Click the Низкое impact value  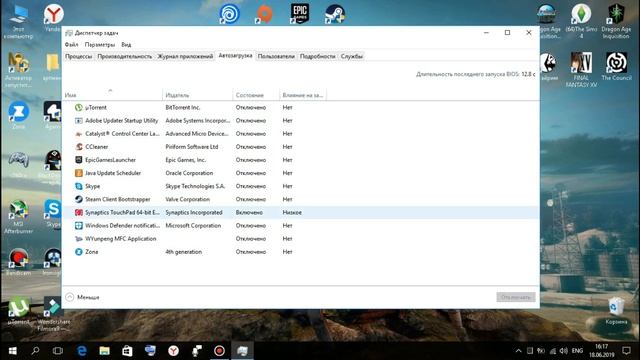coord(292,212)
